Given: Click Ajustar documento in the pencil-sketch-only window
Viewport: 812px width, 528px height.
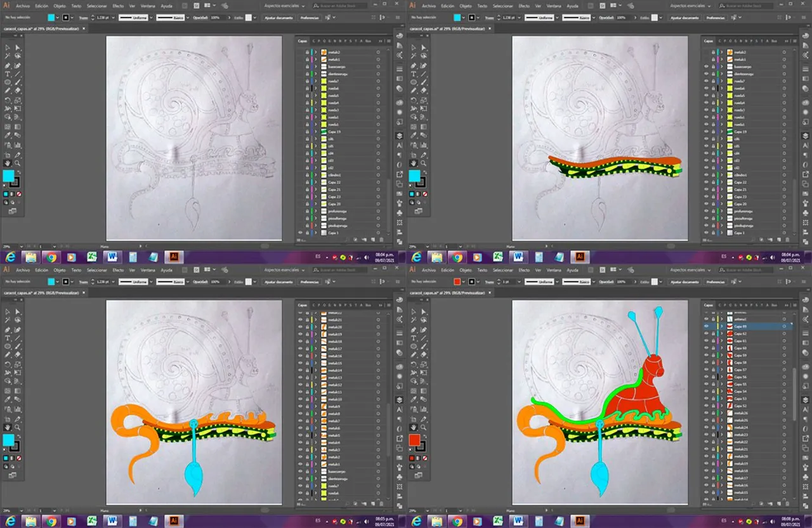Looking at the screenshot, I should [x=278, y=17].
